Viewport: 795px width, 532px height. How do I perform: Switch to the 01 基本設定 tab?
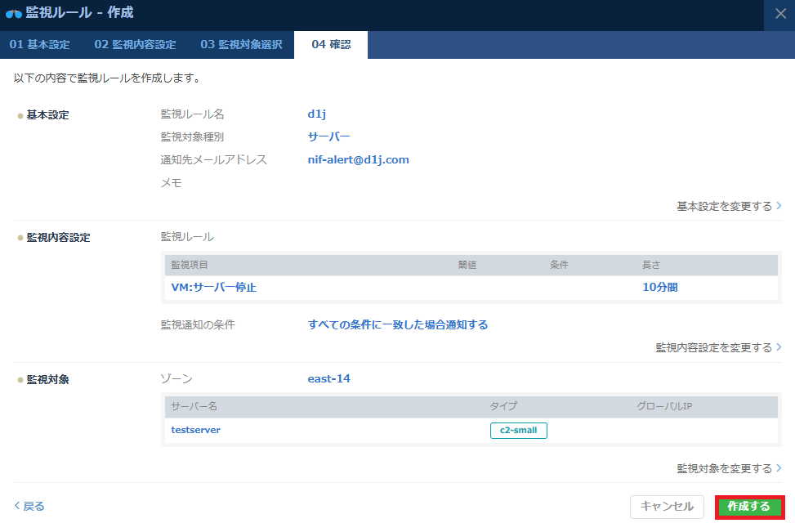(39, 45)
